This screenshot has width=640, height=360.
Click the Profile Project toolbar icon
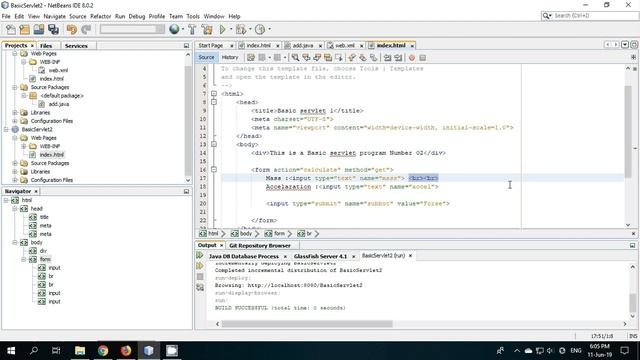coord(260,29)
